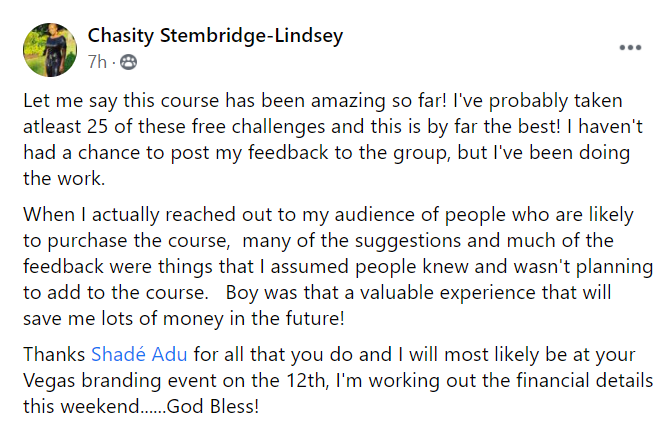Click the word 'Let' starting the post
666x427 pixels.
34,101
